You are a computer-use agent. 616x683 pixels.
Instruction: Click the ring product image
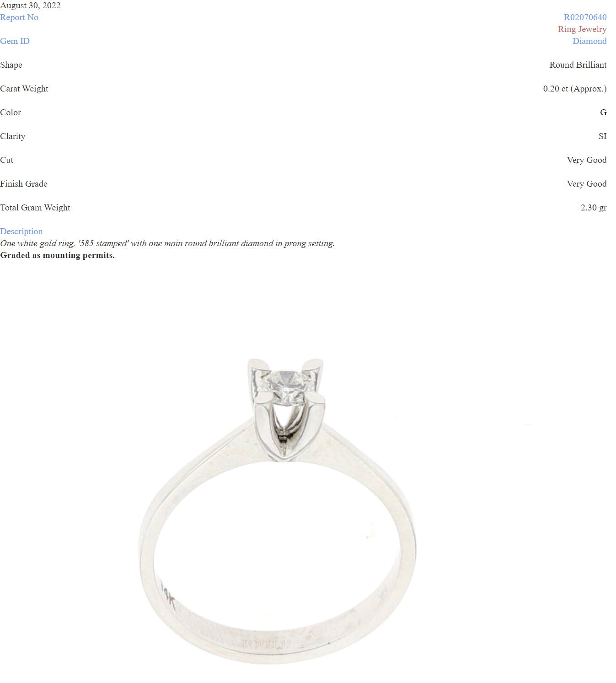click(278, 511)
